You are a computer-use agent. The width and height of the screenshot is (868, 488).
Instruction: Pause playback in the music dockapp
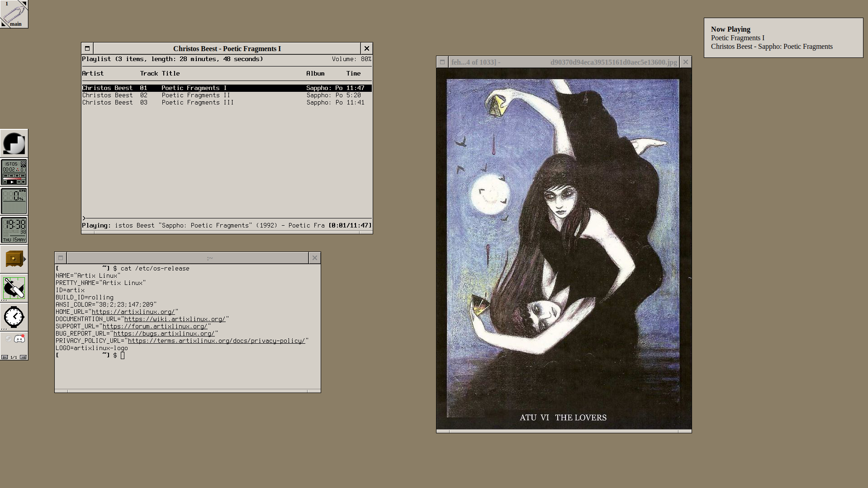tap(19, 182)
